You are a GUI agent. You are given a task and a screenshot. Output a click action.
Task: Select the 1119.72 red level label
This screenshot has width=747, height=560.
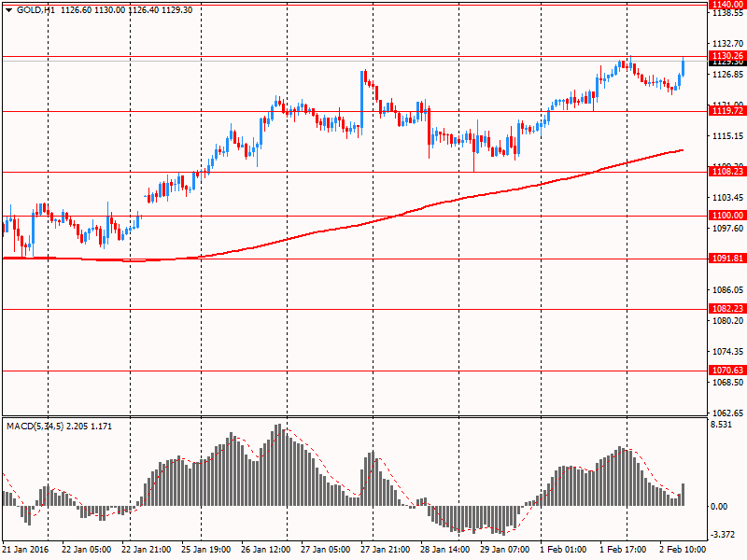(x=727, y=111)
